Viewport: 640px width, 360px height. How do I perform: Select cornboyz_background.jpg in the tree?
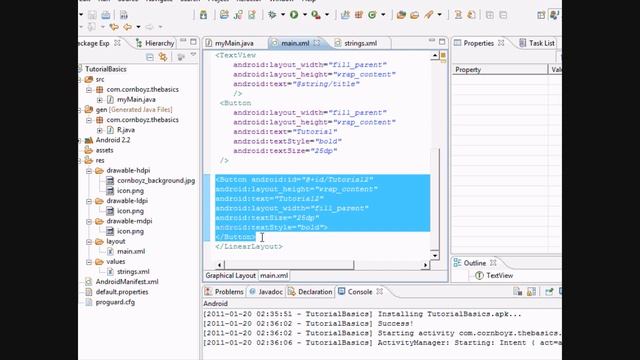pyautogui.click(x=156, y=180)
